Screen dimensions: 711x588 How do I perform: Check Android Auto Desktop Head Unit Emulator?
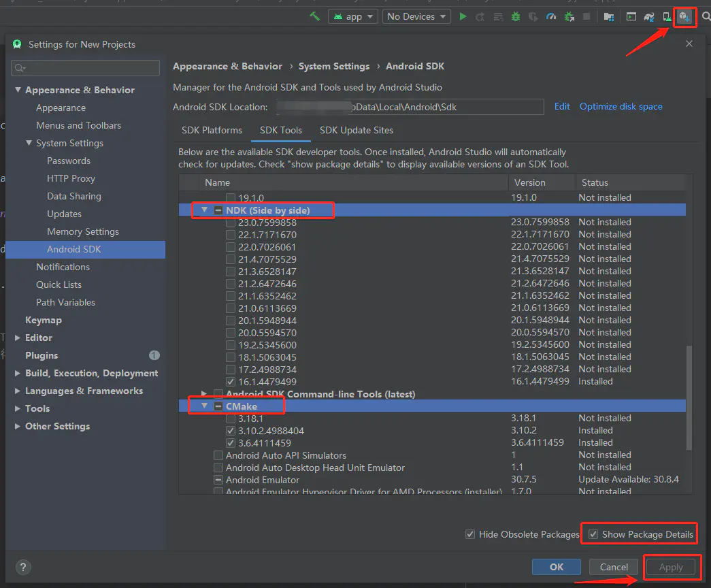[x=218, y=468]
